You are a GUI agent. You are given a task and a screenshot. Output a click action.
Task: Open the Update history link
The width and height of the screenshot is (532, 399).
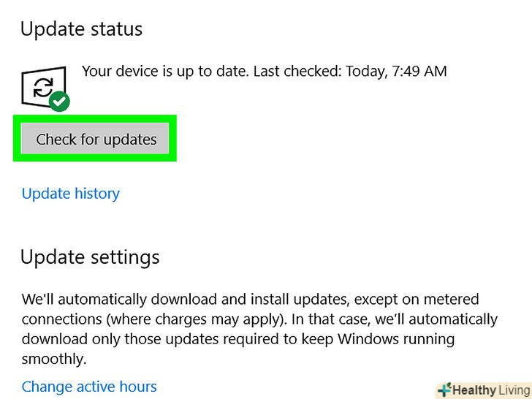coord(70,194)
